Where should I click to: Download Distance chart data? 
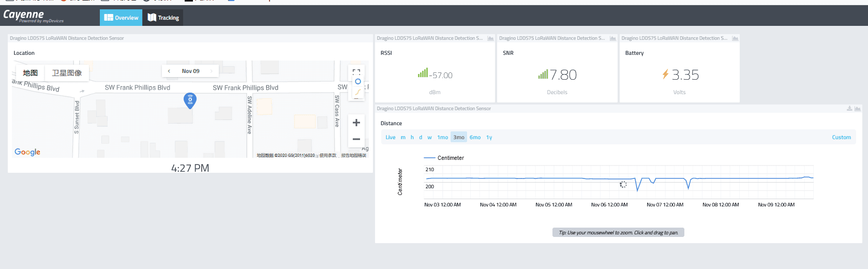pyautogui.click(x=849, y=109)
